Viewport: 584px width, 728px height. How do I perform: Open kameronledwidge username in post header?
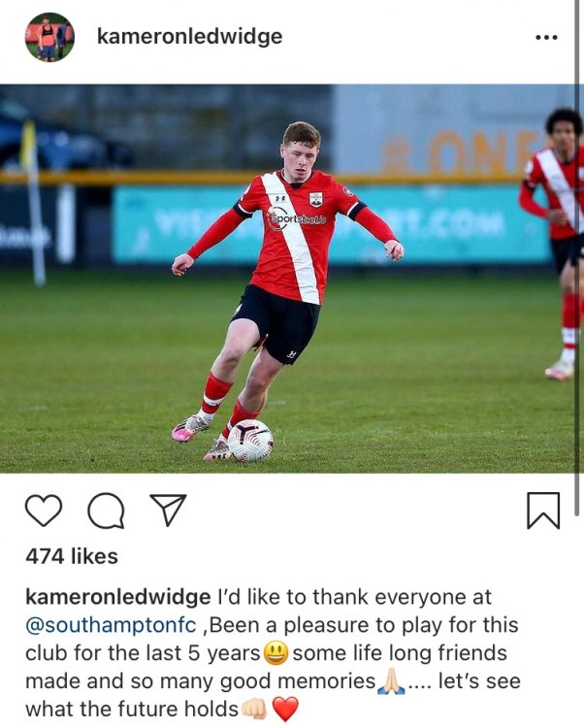coord(189,37)
